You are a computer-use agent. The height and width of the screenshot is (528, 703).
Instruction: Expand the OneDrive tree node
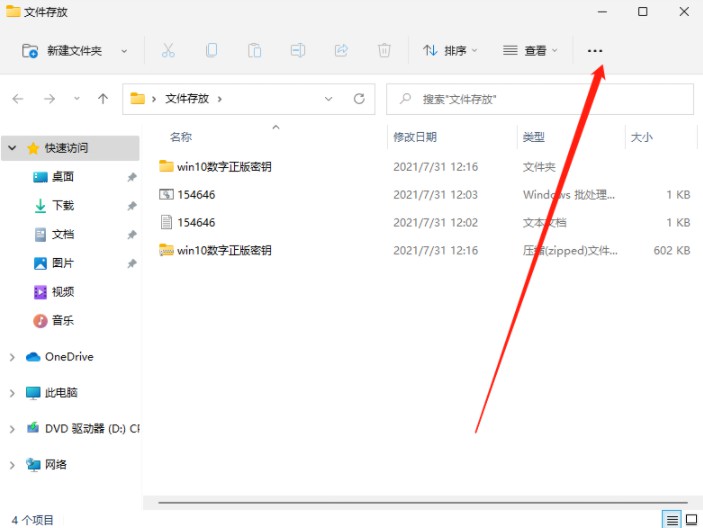pos(12,357)
